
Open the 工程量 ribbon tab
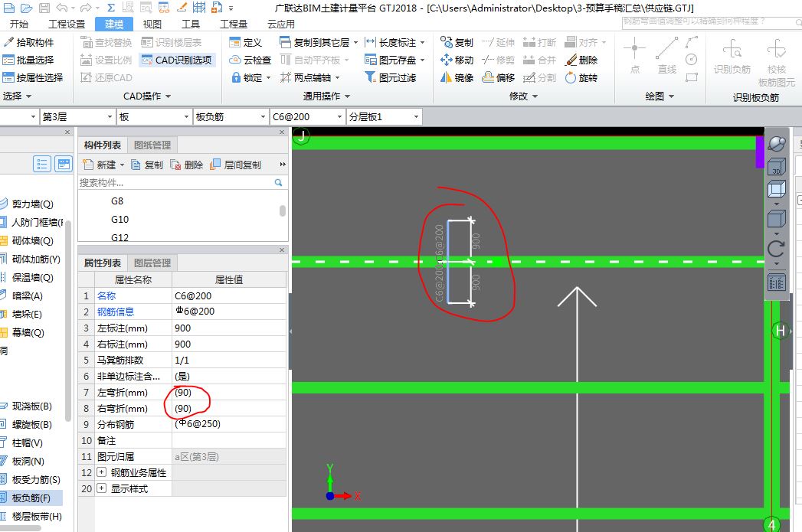coord(233,24)
